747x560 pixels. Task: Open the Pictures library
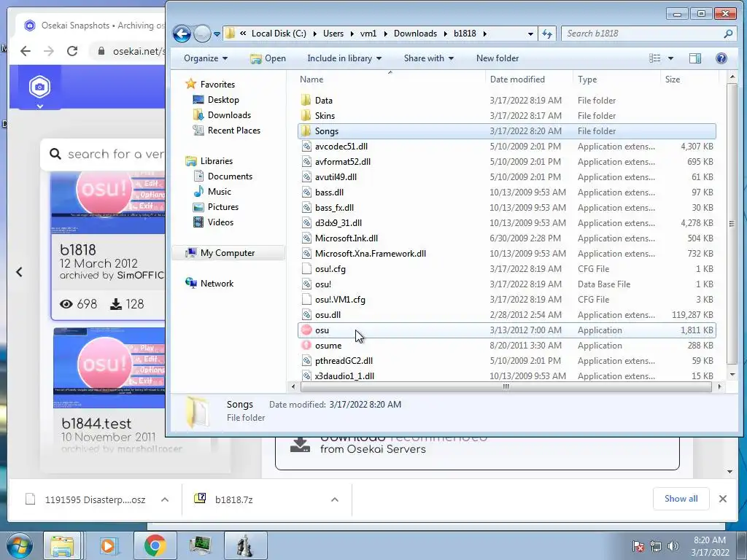[216, 206]
